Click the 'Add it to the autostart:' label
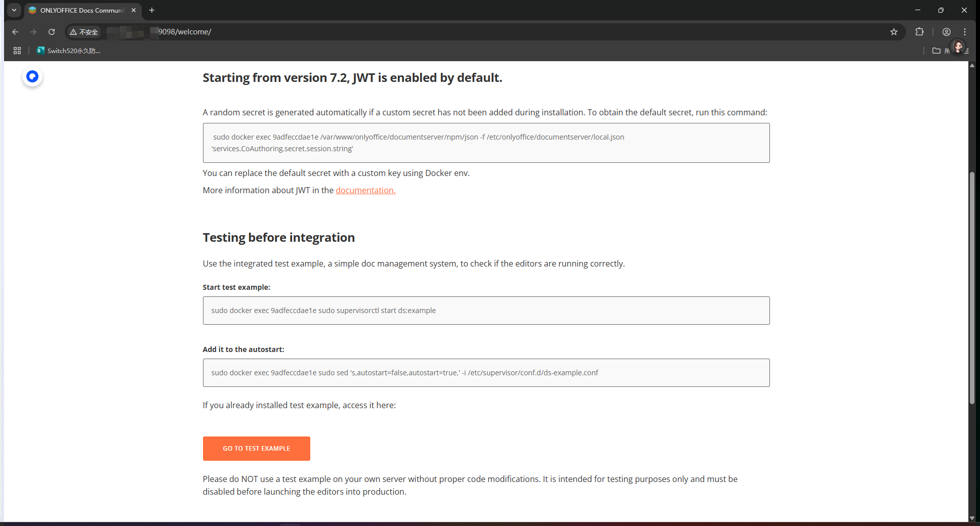 243,349
